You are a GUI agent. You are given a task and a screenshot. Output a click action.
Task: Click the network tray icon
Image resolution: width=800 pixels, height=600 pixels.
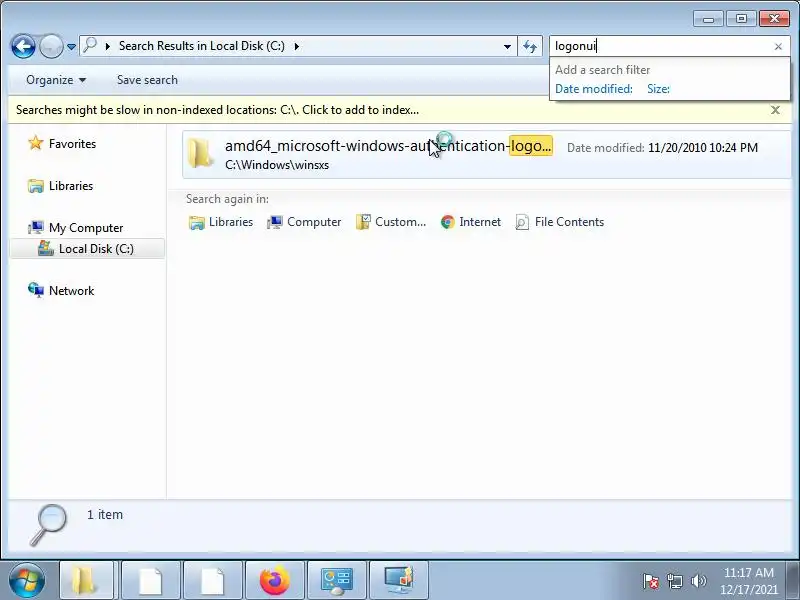pyautogui.click(x=674, y=581)
